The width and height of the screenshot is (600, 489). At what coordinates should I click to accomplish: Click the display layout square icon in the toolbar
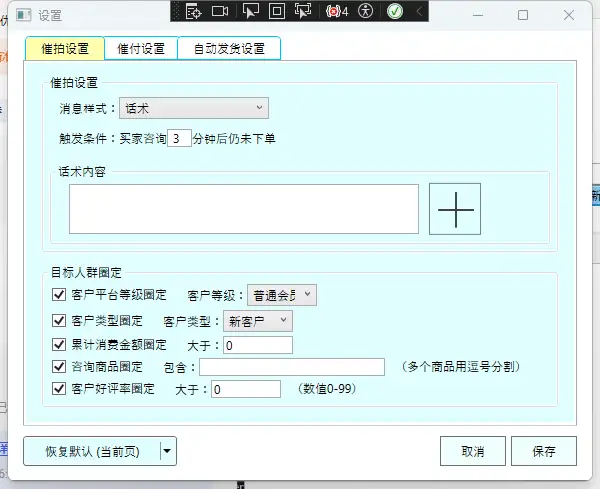click(x=276, y=11)
